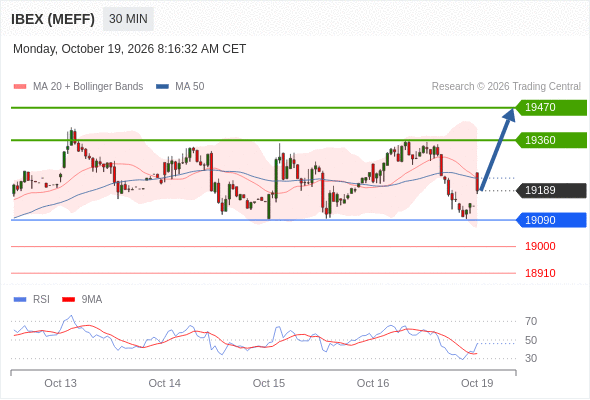Click the RSI 70 level label

531,321
